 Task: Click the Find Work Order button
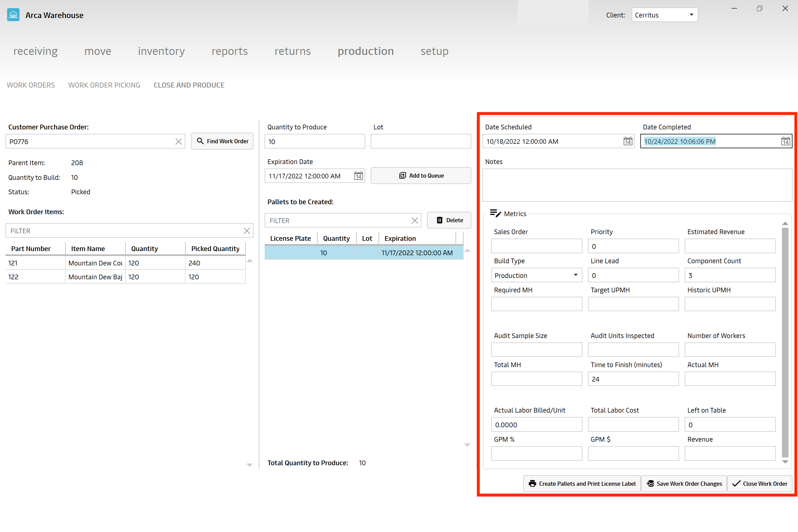(x=222, y=141)
